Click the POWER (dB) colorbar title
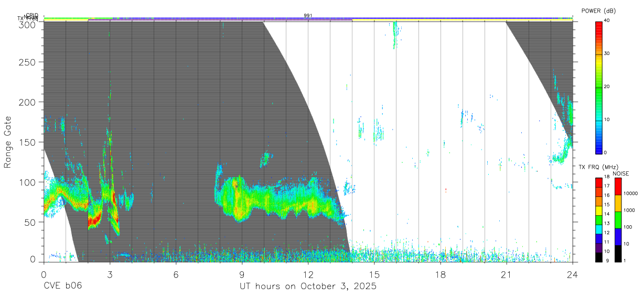The width and height of the screenshot is (644, 297). point(599,11)
